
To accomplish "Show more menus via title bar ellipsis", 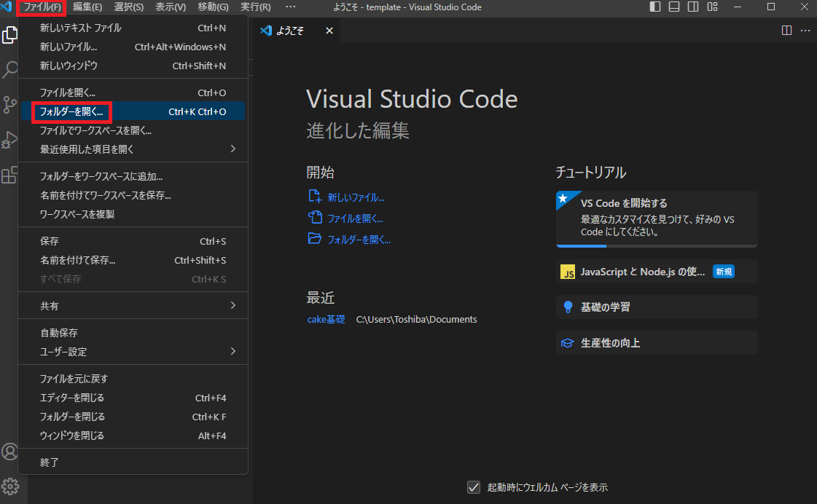I will pos(291,7).
